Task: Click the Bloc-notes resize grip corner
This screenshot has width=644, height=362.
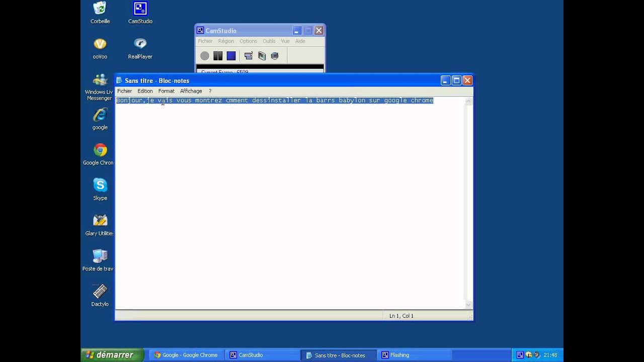Action: [x=470, y=317]
